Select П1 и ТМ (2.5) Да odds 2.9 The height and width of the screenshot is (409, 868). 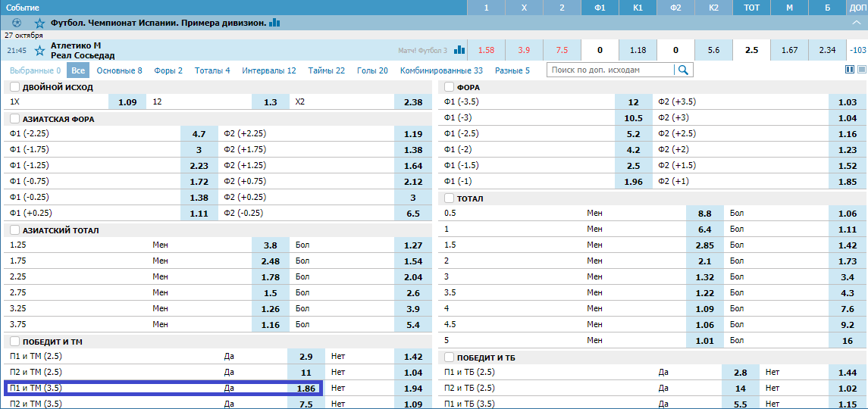[306, 357]
